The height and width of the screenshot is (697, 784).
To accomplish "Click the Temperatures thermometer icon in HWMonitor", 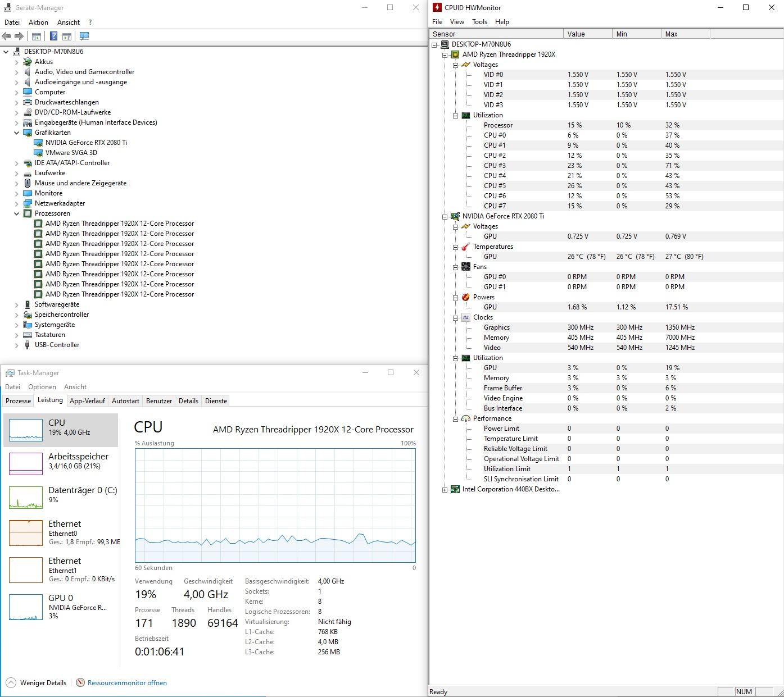I will point(466,247).
